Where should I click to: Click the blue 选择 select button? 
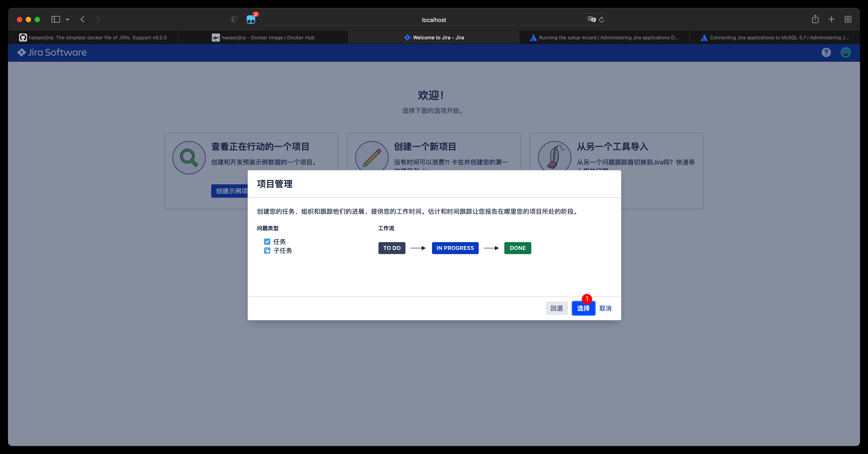coord(583,308)
